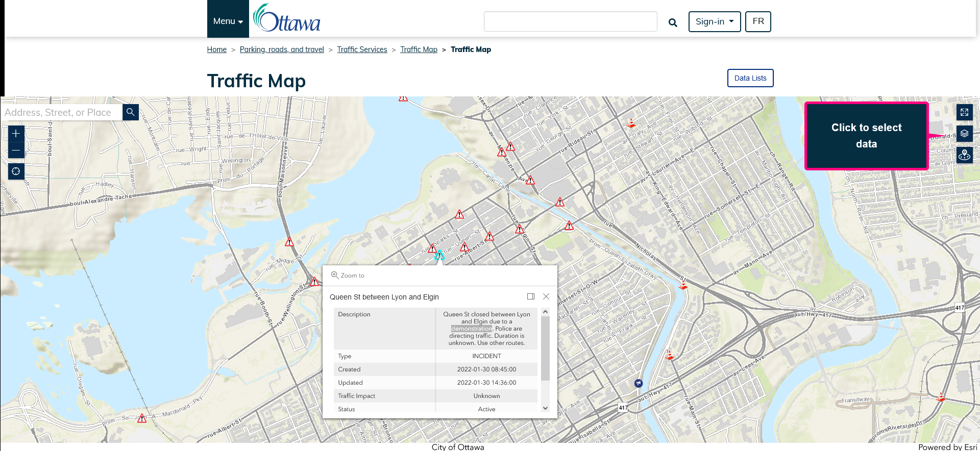Click the popup scrollbar thumb
This screenshot has width=980, height=451.
pyautogui.click(x=545, y=348)
